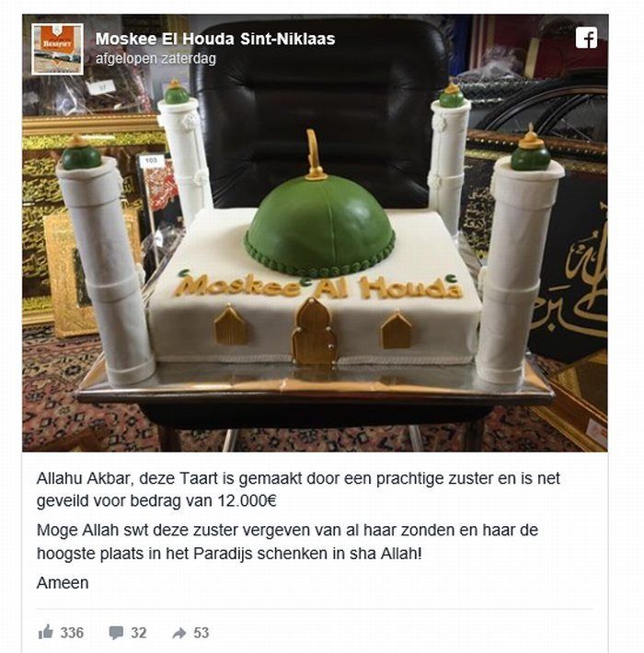This screenshot has width=644, height=653.
Task: Open Moskee El Houda Sint-Niklaas page link
Action: 215,39
